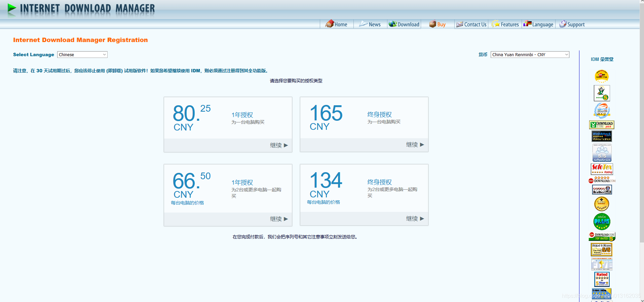Click the 5 stars rating Soft32 badge
The width and height of the screenshot is (644, 302).
click(602, 294)
